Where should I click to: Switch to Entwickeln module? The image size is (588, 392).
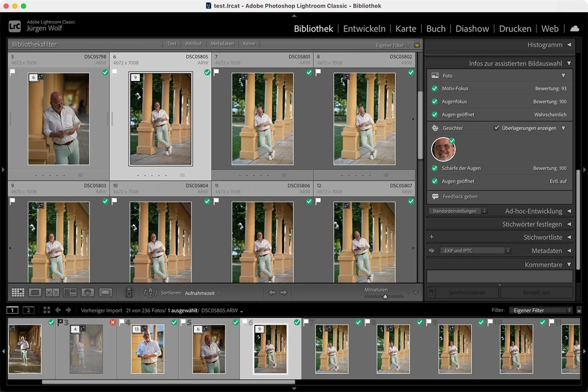tap(364, 29)
